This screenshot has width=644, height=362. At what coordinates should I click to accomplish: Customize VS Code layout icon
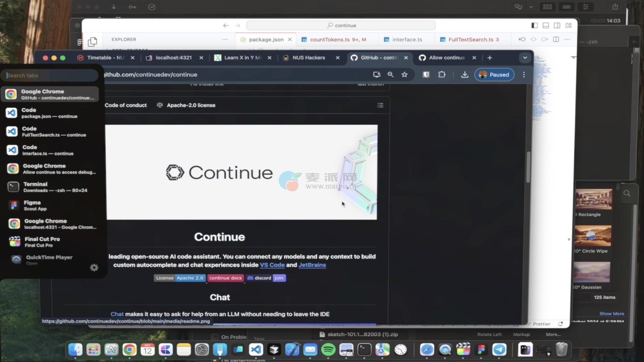(x=569, y=25)
